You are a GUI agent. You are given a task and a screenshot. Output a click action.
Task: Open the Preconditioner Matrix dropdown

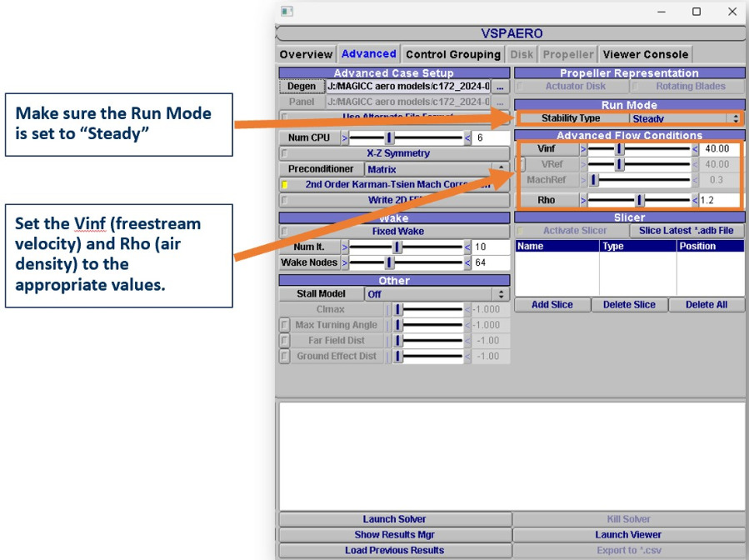pyautogui.click(x=436, y=169)
